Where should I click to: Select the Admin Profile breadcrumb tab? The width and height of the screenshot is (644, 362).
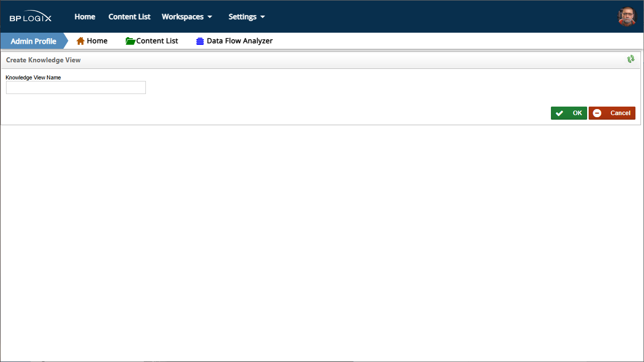coord(33,41)
